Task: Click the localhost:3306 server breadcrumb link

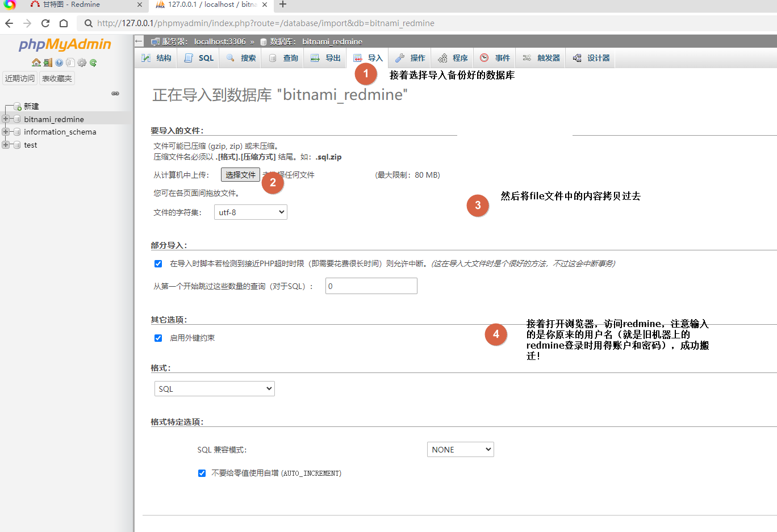Action: pos(220,41)
